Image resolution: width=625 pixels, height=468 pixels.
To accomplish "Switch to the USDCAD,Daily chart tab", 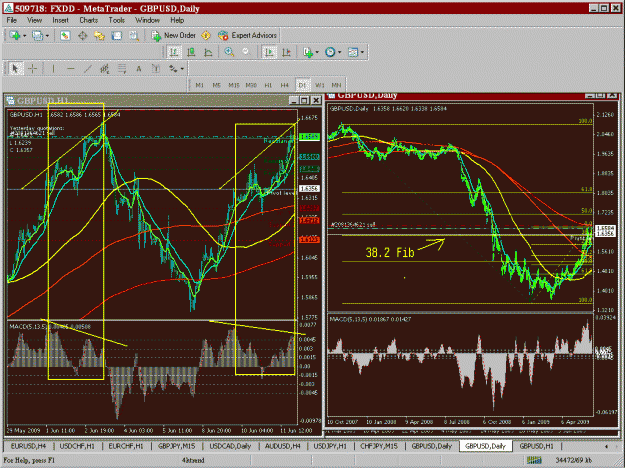I will (x=230, y=446).
